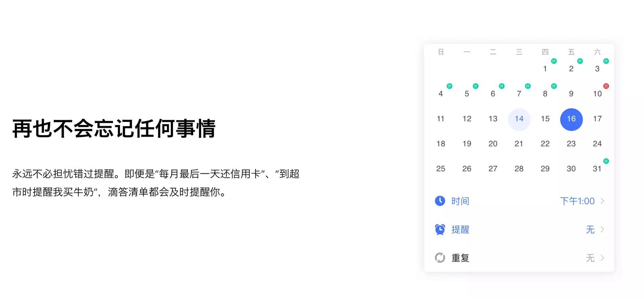Expand the time setting chevron after 下午1:00
644x300 pixels.
602,201
